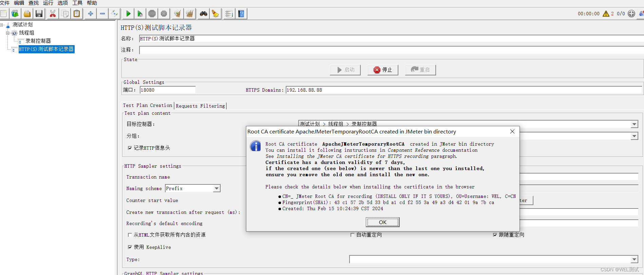Viewport: 644px width, 275px height.
Task: Toggle 记录HTTP信息头 checkbox
Action: 130,148
